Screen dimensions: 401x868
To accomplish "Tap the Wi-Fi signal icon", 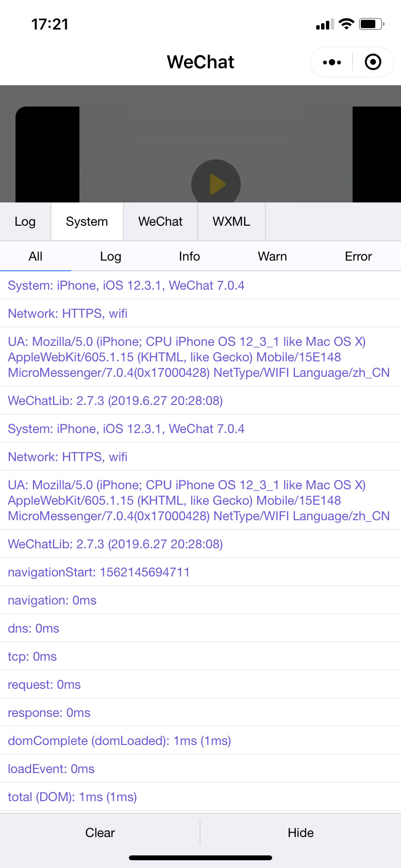I will (346, 24).
